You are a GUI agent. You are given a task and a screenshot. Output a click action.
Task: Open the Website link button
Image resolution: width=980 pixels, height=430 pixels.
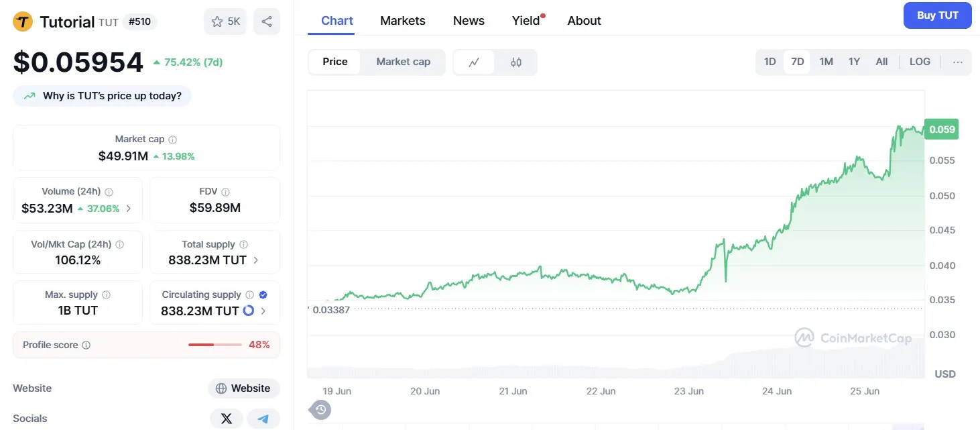(243, 388)
